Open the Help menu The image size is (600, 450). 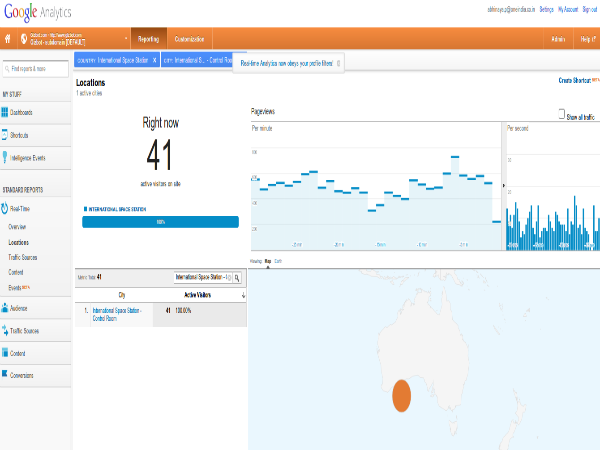[588, 39]
